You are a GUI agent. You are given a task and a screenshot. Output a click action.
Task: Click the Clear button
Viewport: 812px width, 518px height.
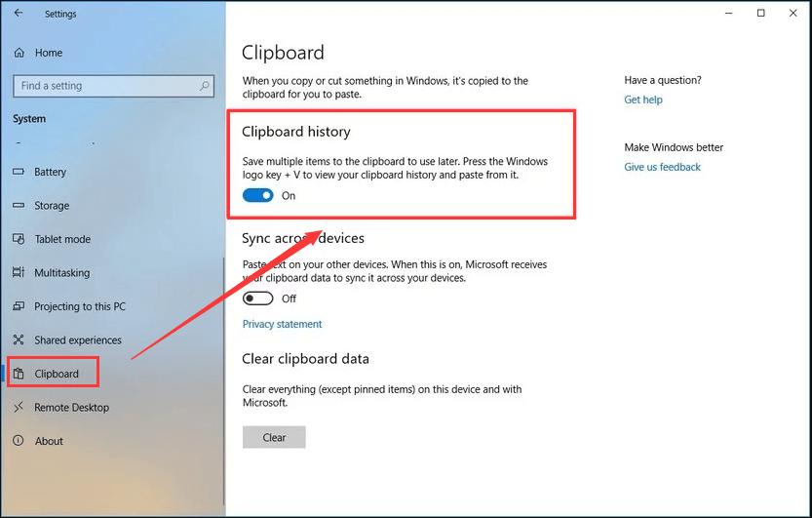tap(274, 437)
